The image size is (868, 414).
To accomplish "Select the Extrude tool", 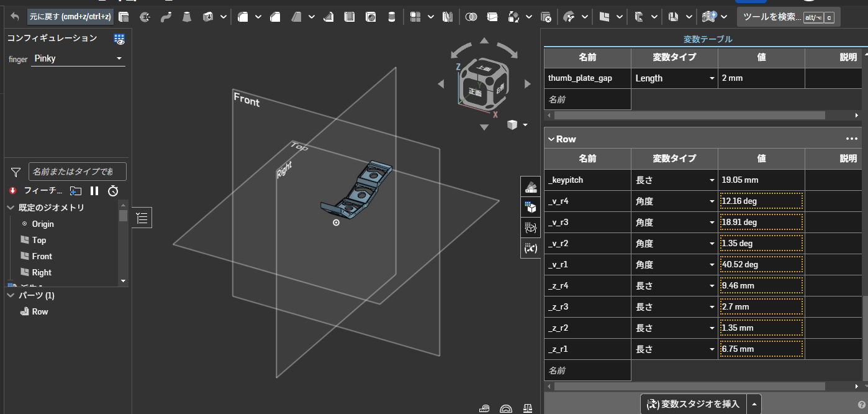I will click(124, 17).
